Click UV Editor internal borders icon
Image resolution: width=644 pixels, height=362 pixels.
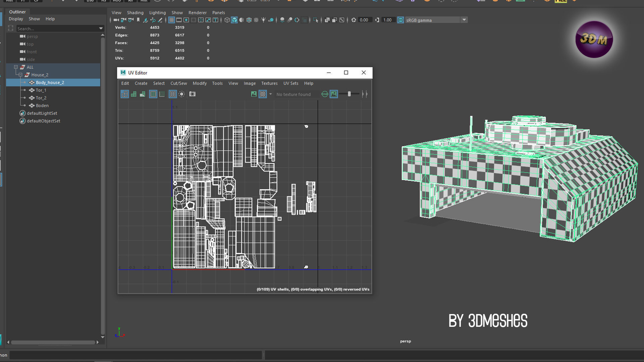pyautogui.click(x=162, y=94)
